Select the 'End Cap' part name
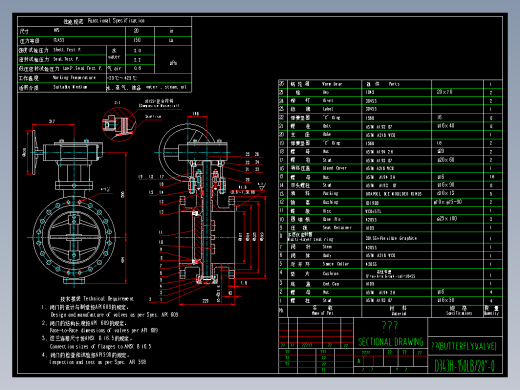This screenshot has height=390, width=520. pyautogui.click(x=330, y=284)
